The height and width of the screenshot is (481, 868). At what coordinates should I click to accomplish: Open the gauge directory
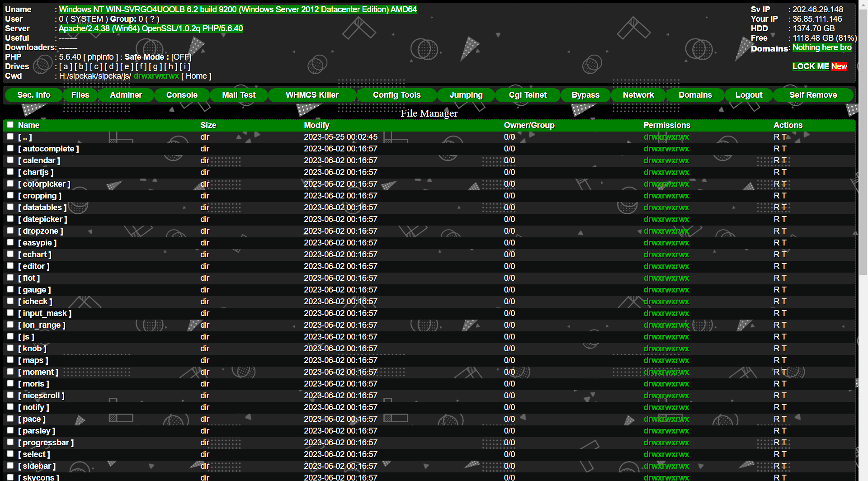34,290
